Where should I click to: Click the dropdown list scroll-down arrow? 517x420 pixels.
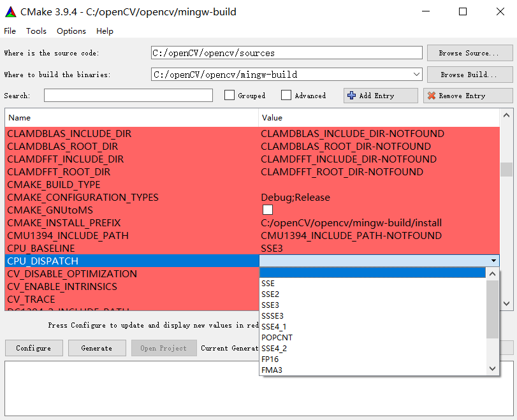point(493,368)
